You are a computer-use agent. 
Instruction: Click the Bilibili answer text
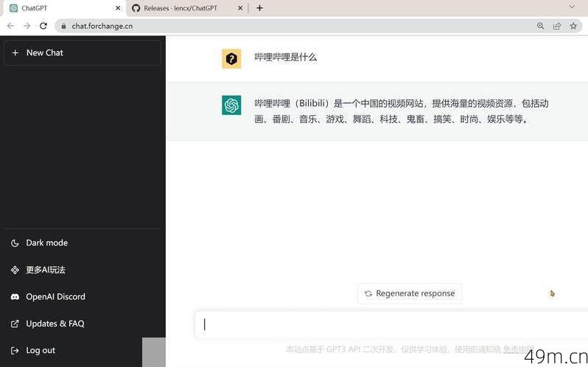[402, 111]
